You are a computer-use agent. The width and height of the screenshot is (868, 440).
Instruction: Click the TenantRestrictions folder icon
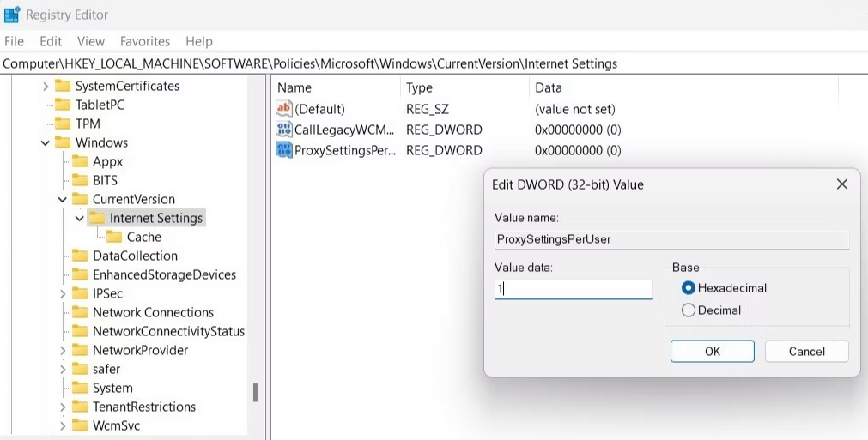click(80, 407)
